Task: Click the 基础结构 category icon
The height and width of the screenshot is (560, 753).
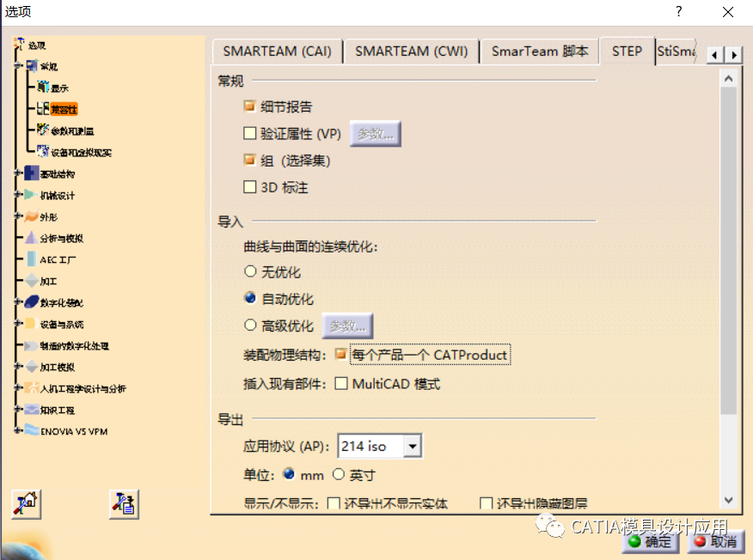Action: (32, 173)
